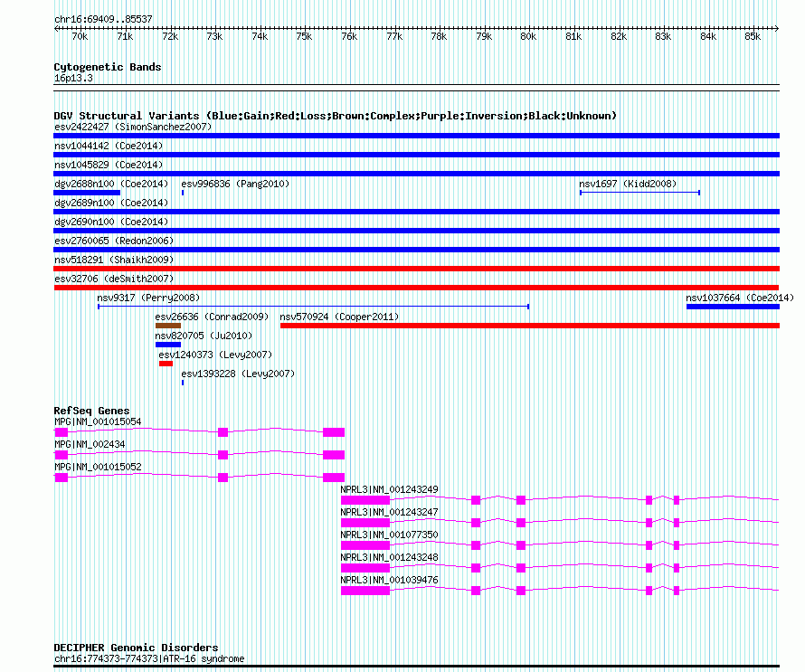Click the ATR-16 syndrome DECIPHER entry
This screenshot has width=805, height=672.
pyautogui.click(x=149, y=658)
